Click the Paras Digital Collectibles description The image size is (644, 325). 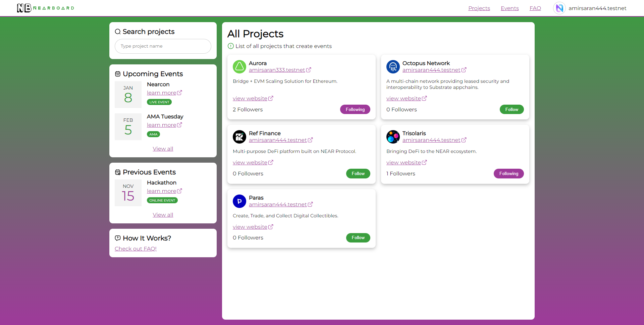coord(285,216)
